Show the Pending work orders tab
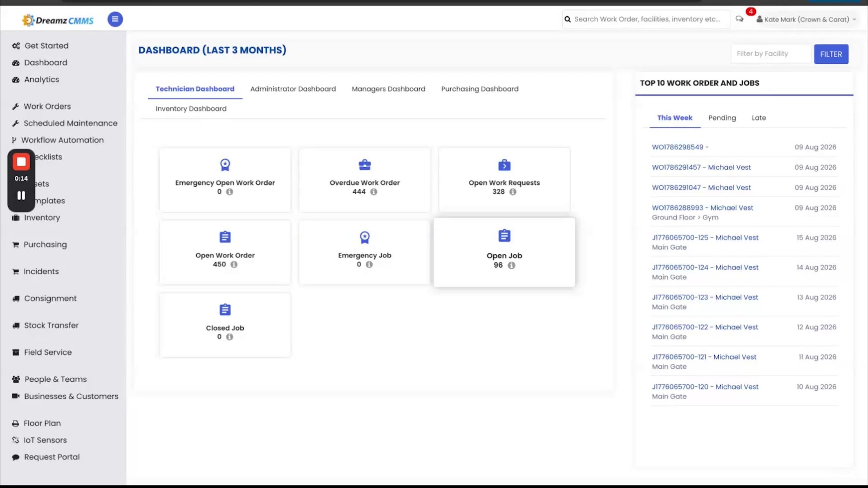868x488 pixels. (722, 118)
